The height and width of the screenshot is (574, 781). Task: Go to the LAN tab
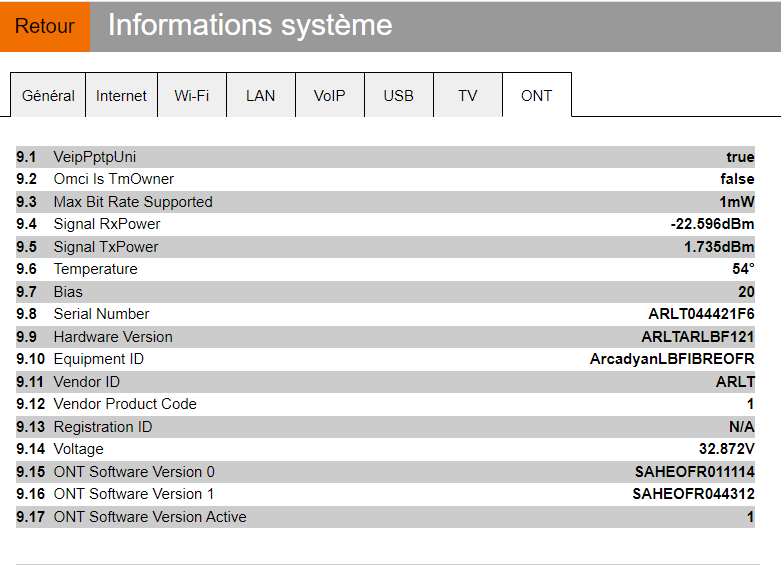pos(260,96)
